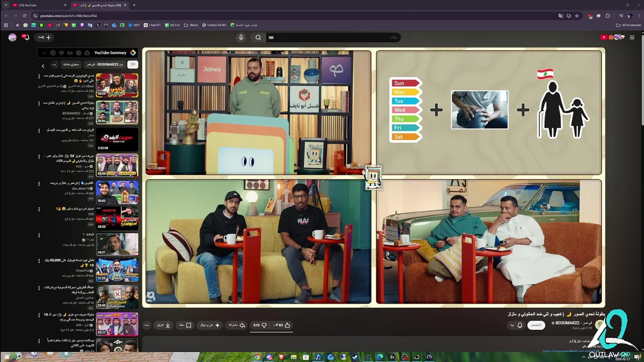Image resolution: width=644 pixels, height=362 pixels.
Task: Open recommended video thumbnail with 28:54 duration
Action: (x=117, y=85)
